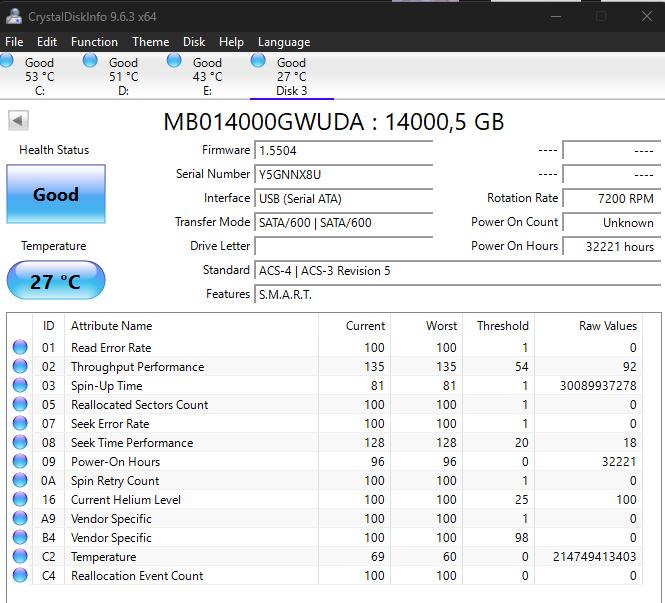This screenshot has width=665, height=603.
Task: Select the Current Helium Level attribute name
Action: pyautogui.click(x=126, y=500)
